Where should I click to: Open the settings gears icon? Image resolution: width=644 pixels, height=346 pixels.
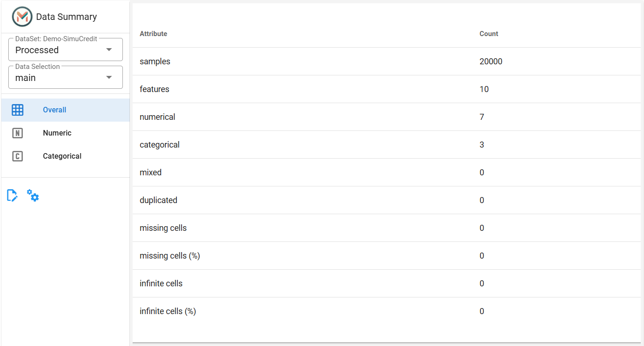tap(33, 195)
